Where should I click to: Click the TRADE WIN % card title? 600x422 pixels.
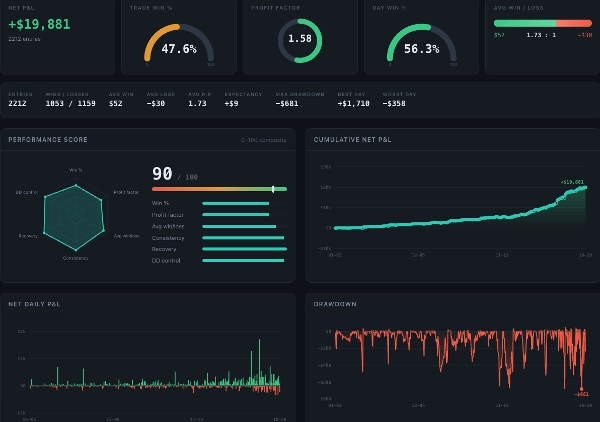(x=151, y=8)
